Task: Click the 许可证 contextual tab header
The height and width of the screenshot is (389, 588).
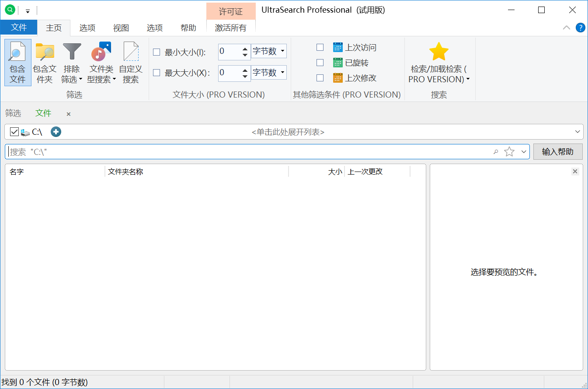Action: coord(231,11)
